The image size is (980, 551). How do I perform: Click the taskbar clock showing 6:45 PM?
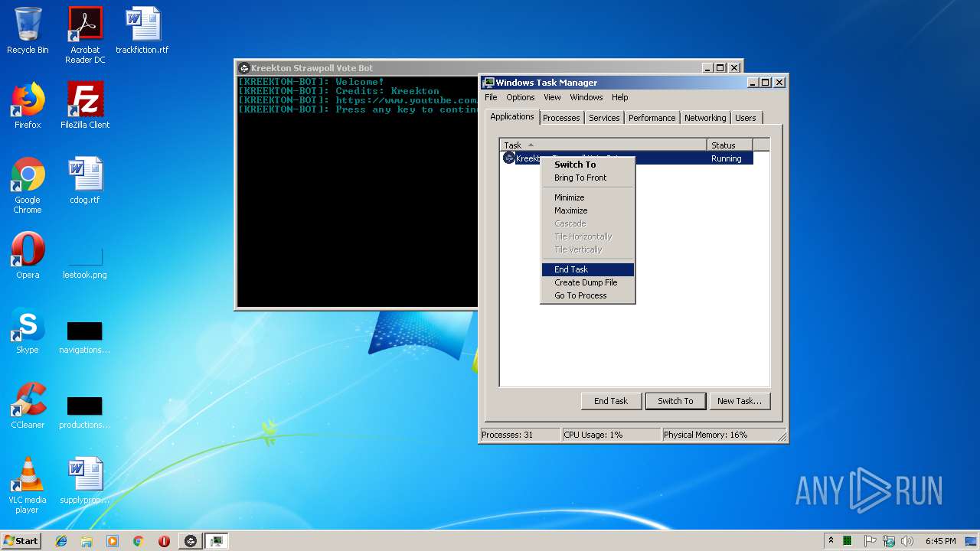click(x=940, y=541)
